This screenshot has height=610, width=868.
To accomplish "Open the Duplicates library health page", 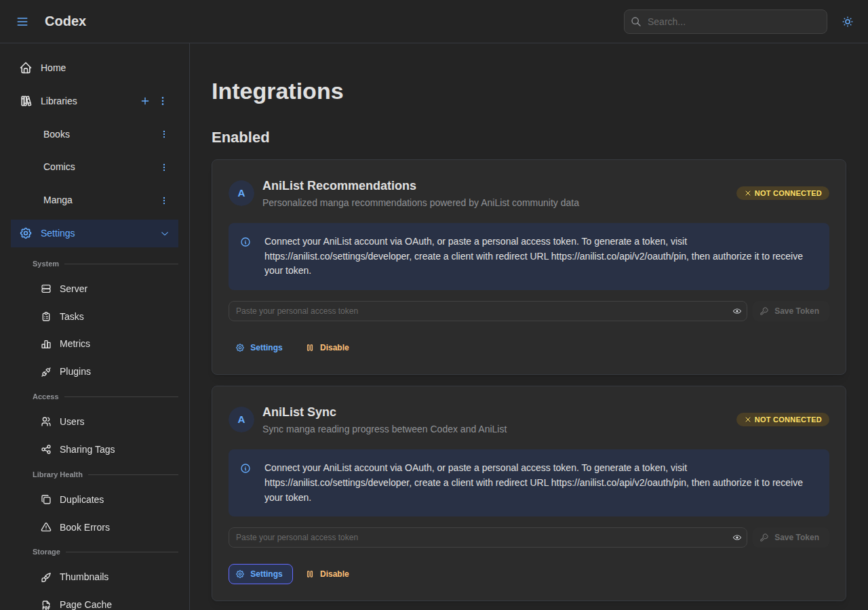I will pos(81,500).
